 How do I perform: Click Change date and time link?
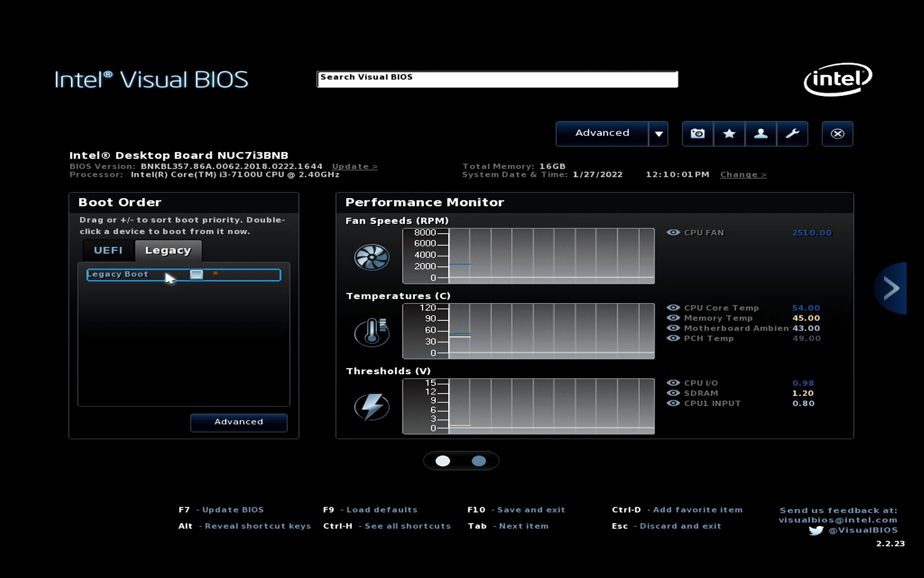[x=743, y=174]
